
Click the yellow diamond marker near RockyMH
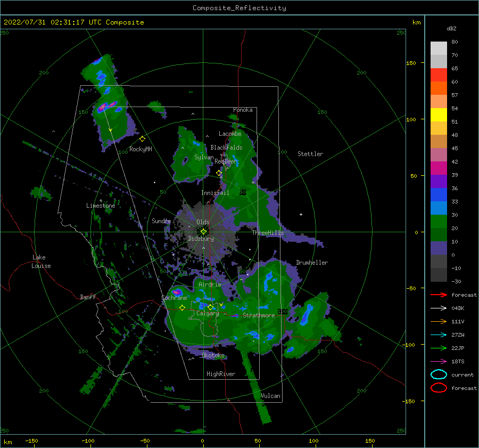(x=142, y=139)
